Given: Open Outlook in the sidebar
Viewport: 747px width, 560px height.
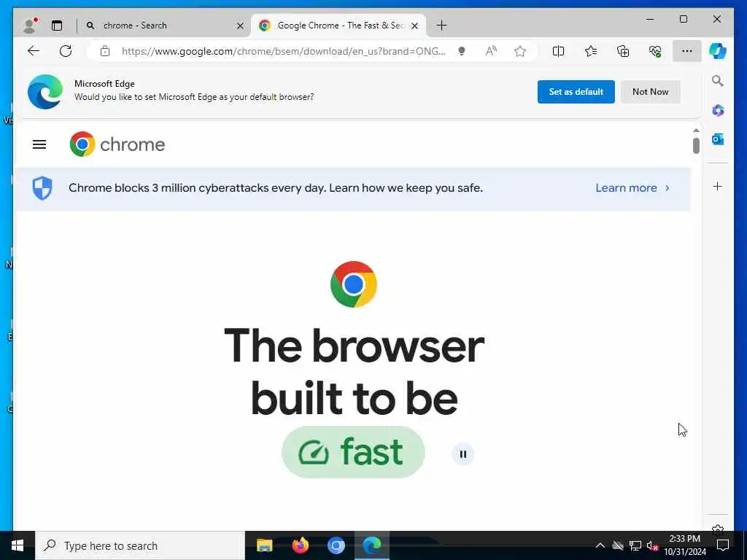Looking at the screenshot, I should coord(718,139).
